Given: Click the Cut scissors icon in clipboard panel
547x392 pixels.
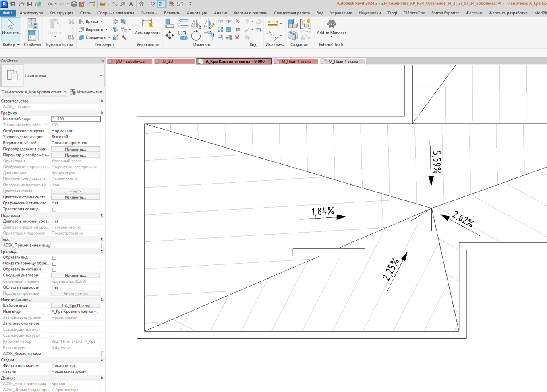Looking at the screenshot, I should tap(71, 21).
